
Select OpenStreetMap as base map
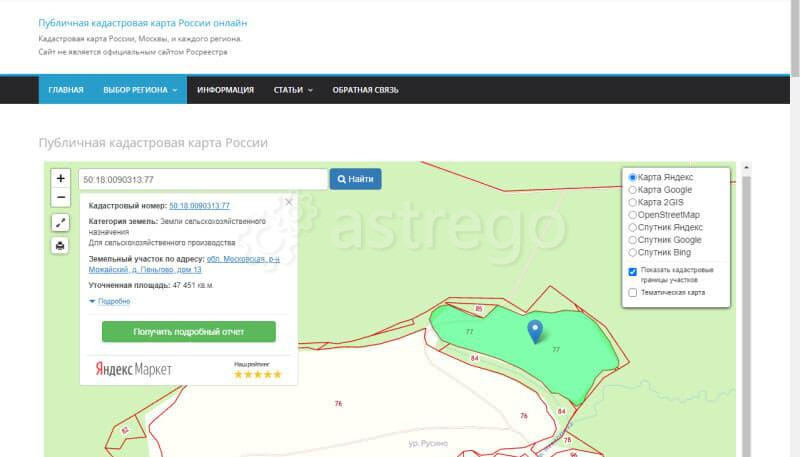632,214
